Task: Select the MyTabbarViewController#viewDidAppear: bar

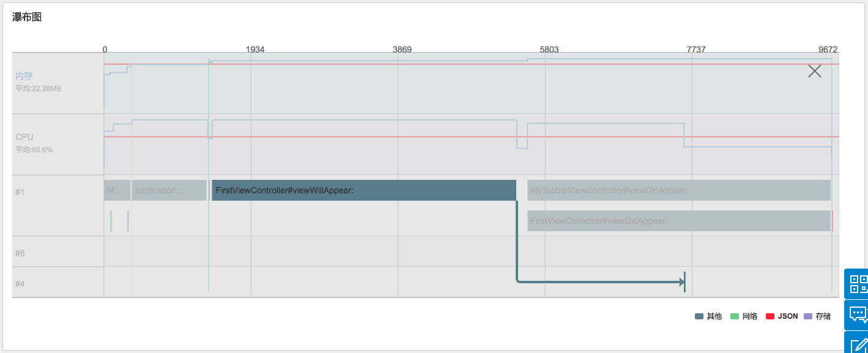Action: pyautogui.click(x=678, y=190)
